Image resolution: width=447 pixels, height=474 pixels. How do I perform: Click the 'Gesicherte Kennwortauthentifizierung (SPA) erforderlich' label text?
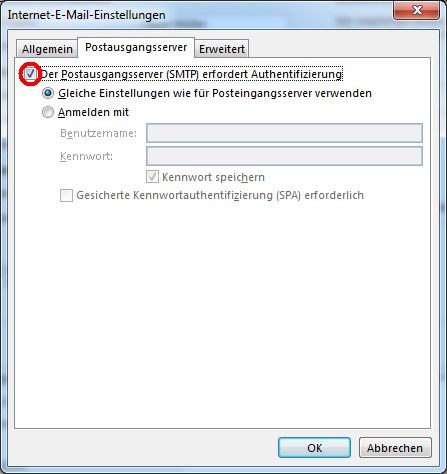220,195
